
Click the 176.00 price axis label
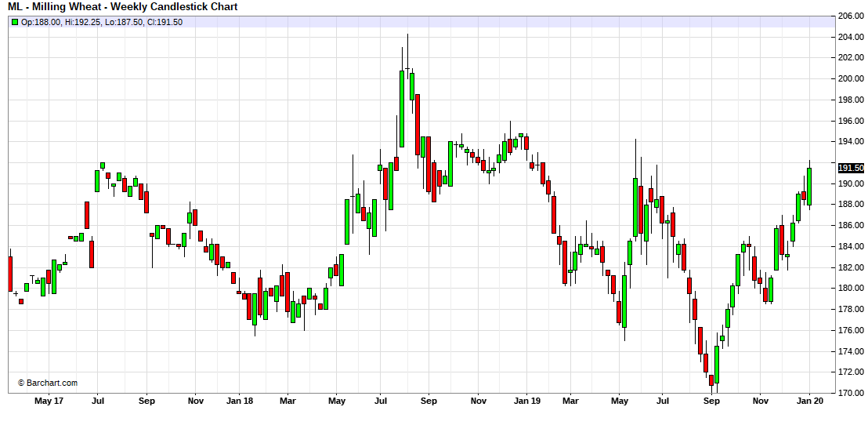pyautogui.click(x=850, y=330)
